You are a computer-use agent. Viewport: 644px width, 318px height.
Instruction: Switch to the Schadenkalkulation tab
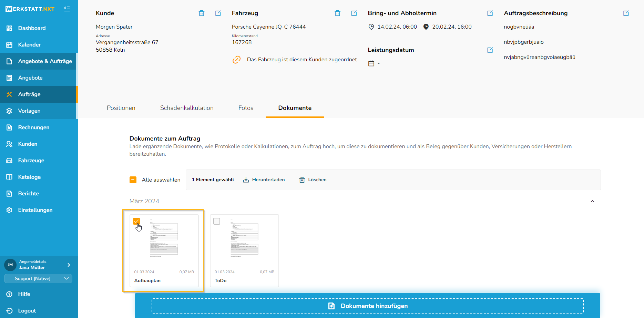187,108
